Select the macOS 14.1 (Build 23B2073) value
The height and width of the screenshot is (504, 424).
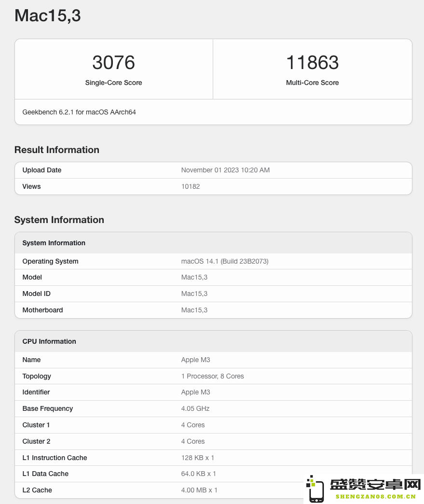225,261
